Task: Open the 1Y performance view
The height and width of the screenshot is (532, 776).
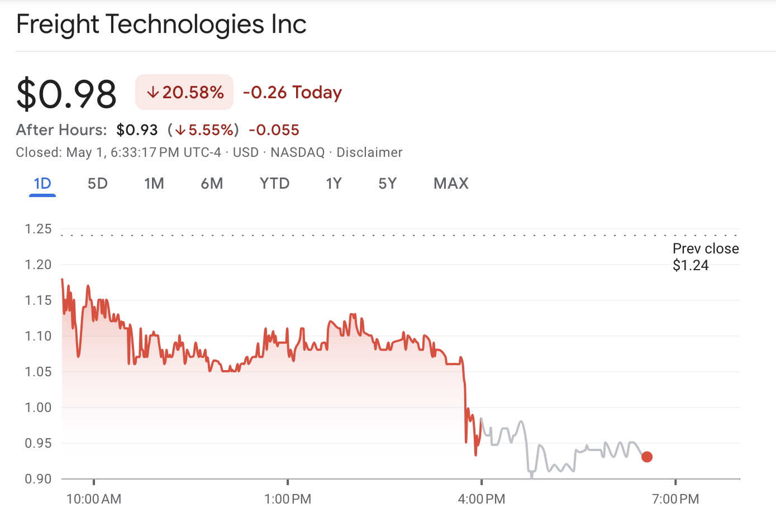Action: click(334, 183)
